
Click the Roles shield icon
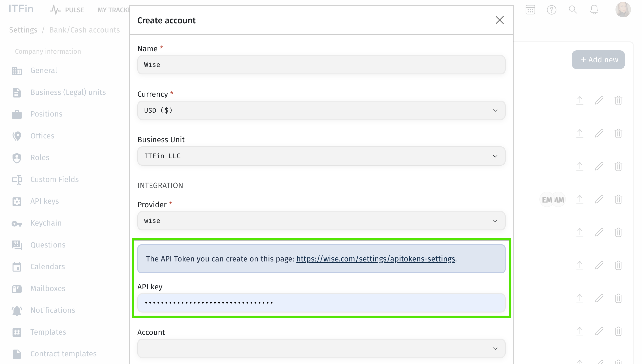[x=17, y=158]
